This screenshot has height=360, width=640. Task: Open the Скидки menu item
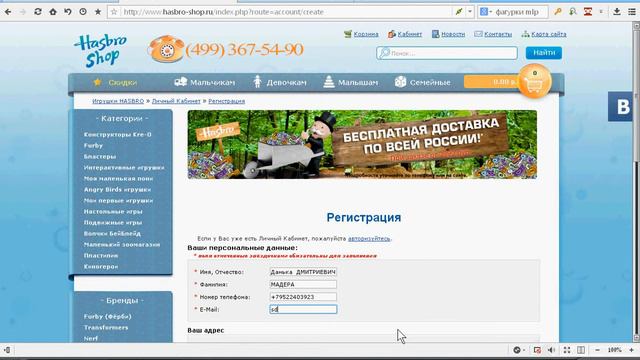point(122,82)
